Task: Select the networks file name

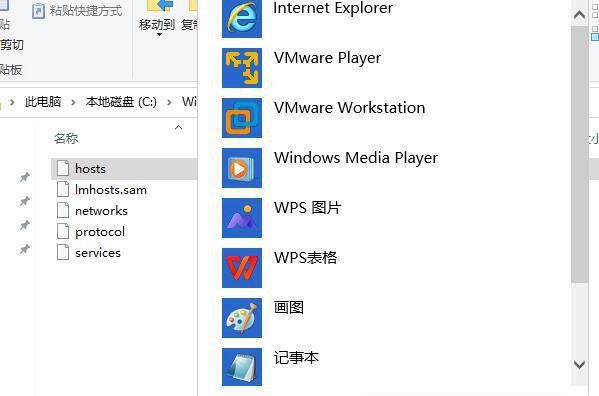Action: (x=101, y=210)
